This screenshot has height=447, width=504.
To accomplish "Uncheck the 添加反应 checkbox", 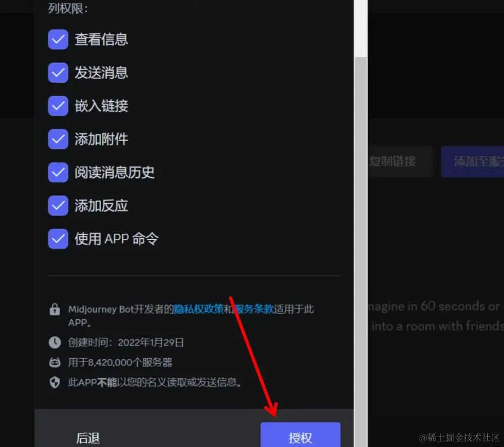I will click(x=58, y=206).
